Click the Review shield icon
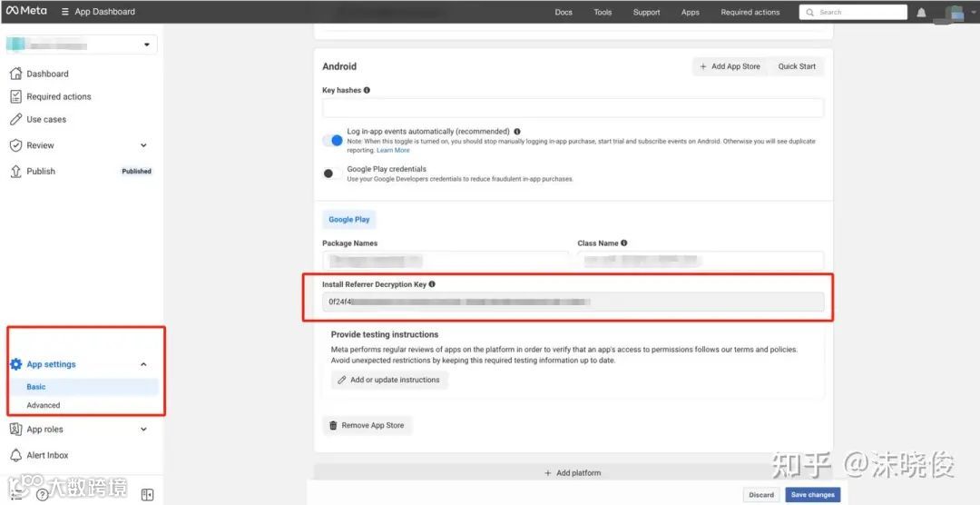 pyautogui.click(x=16, y=145)
